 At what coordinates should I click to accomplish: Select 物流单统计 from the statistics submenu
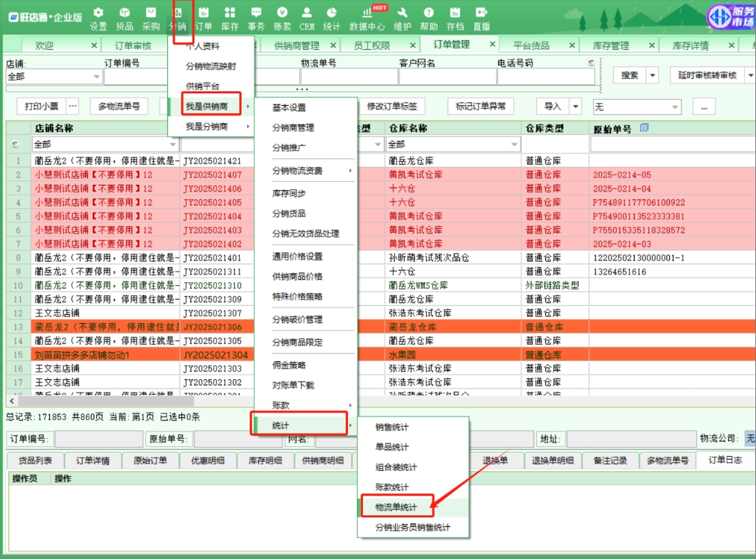point(396,508)
